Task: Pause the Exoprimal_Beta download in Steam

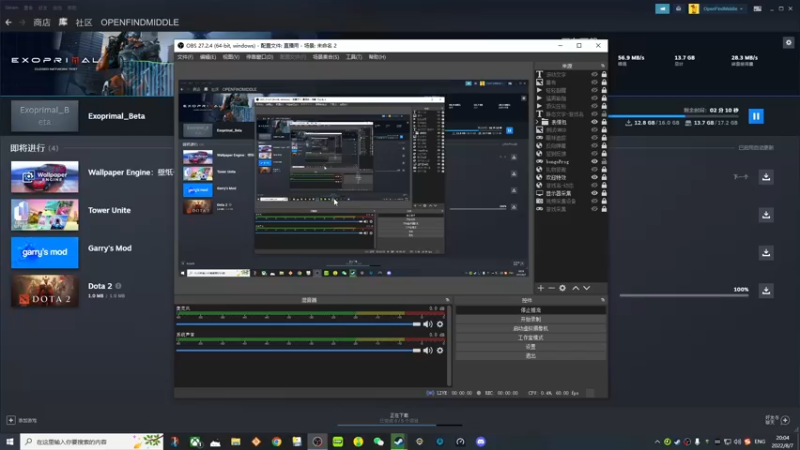Action: click(x=756, y=116)
